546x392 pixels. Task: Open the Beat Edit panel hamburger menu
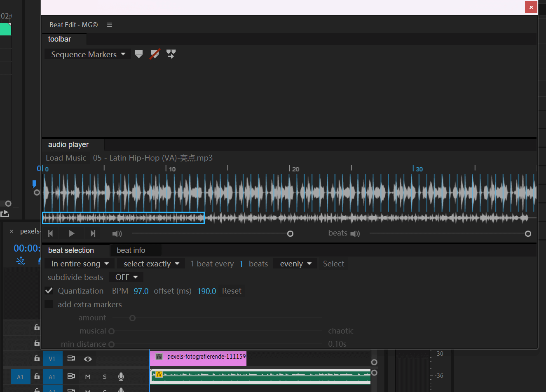(110, 25)
